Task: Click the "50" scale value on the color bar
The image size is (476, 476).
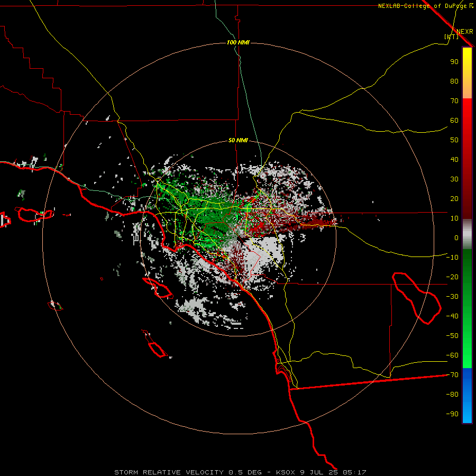Action: (x=454, y=140)
